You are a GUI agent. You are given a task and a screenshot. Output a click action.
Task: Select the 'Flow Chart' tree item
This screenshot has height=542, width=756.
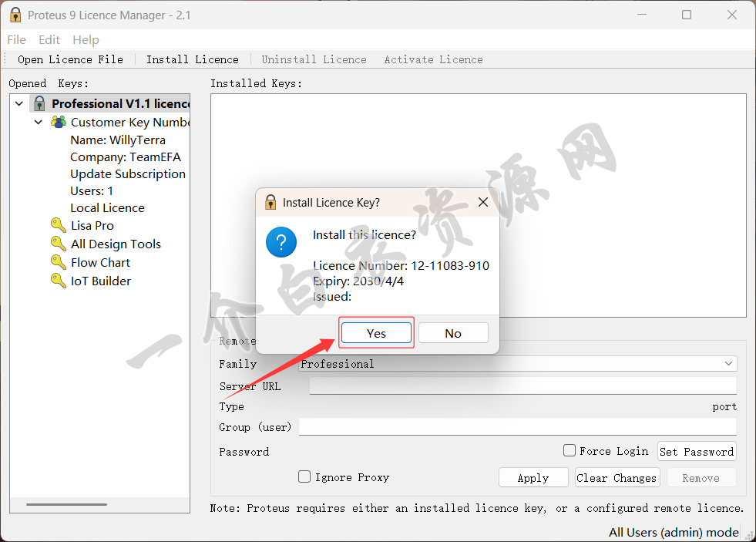tap(100, 263)
